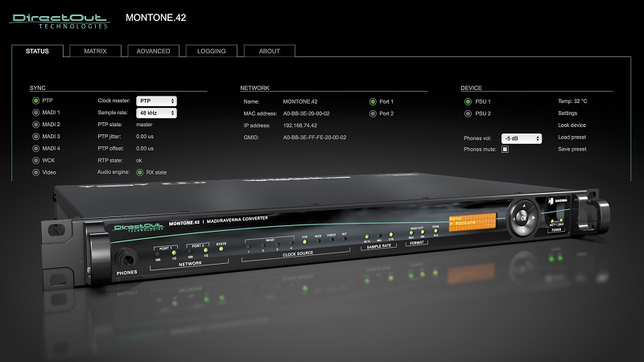The height and width of the screenshot is (362, 644).
Task: Click Save preset link
Action: (572, 149)
